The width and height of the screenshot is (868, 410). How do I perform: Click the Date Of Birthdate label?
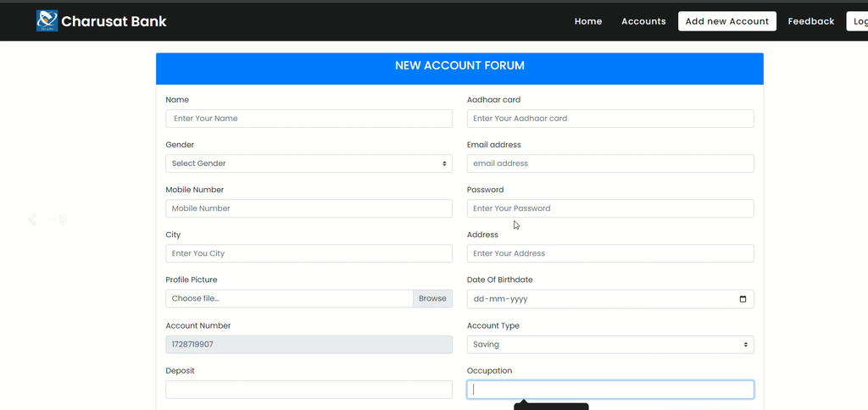click(500, 280)
